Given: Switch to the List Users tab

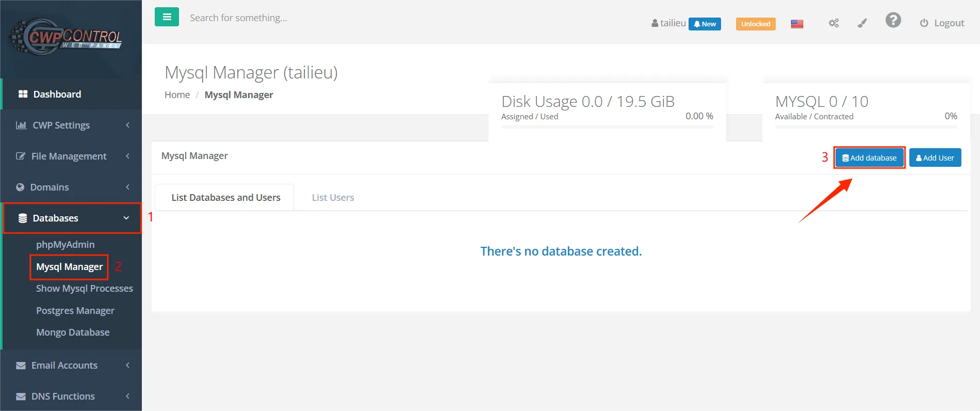Looking at the screenshot, I should pos(333,197).
